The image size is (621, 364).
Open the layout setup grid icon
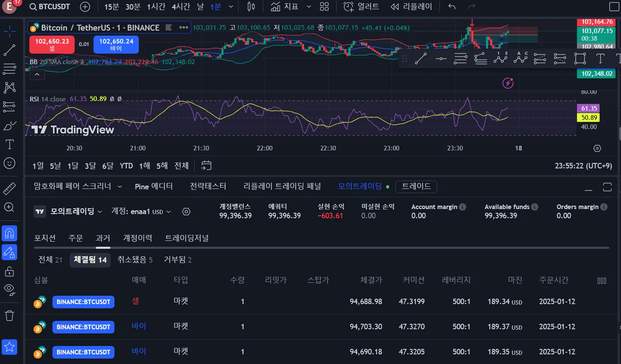pyautogui.click(x=325, y=7)
